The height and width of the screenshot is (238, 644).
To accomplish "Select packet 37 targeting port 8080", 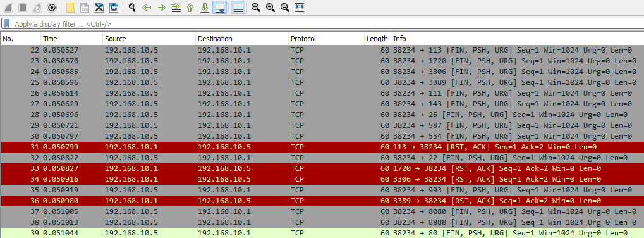I will 322,211.
